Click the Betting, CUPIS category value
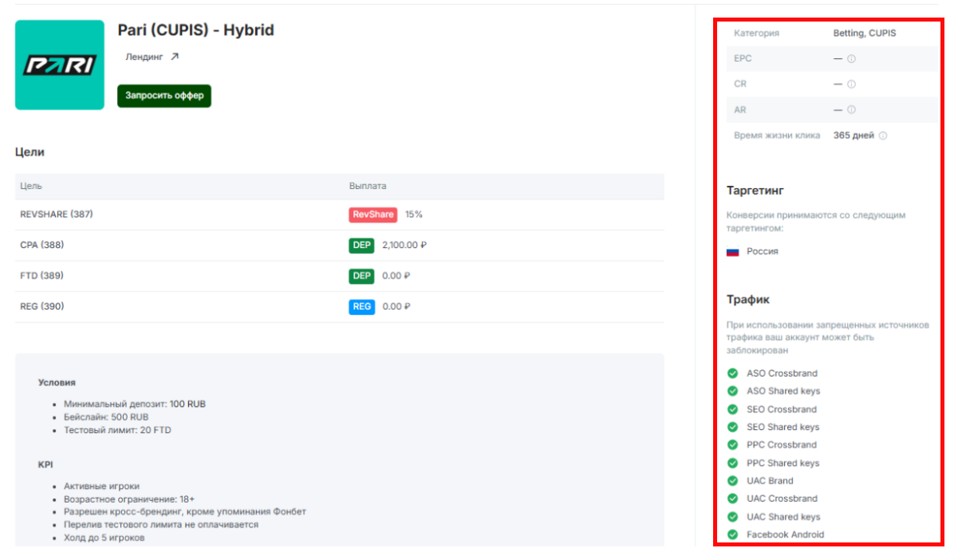 click(x=865, y=34)
